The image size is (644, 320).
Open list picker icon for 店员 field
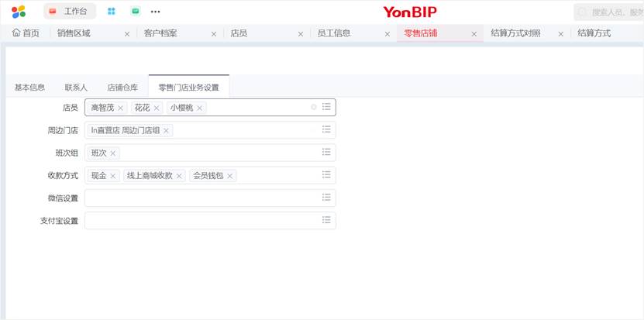click(x=326, y=107)
